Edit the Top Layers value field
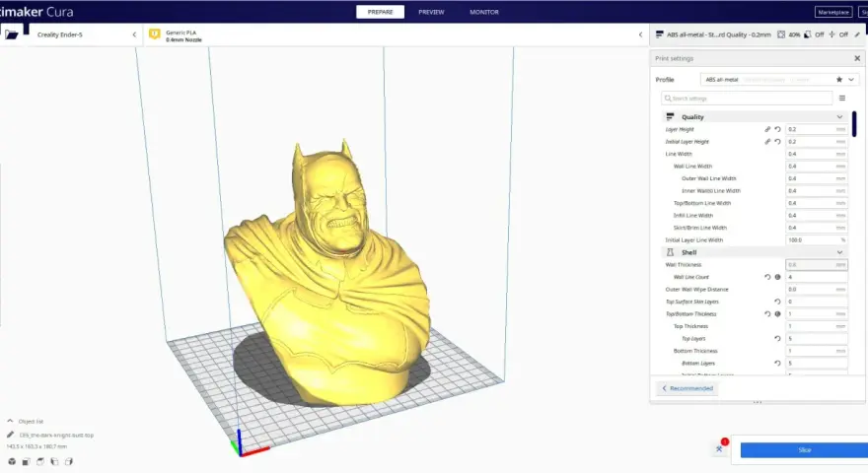The image size is (868, 473). point(817,339)
